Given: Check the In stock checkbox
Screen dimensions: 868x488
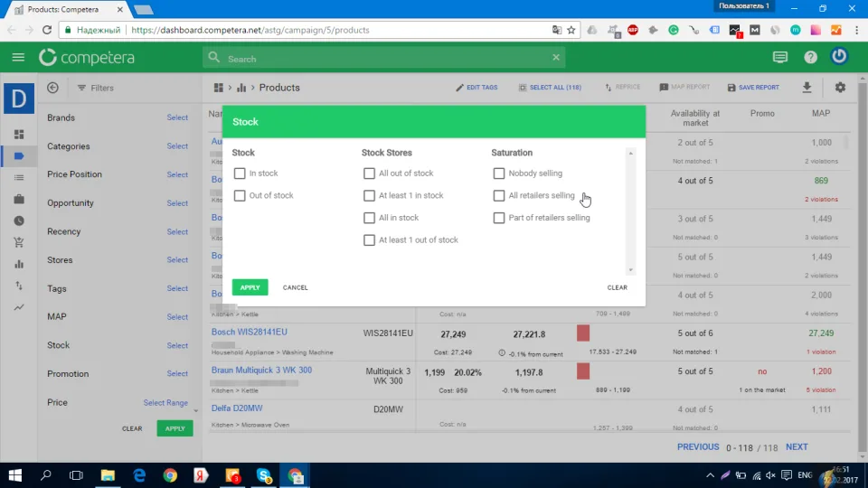Looking at the screenshot, I should [239, 174].
